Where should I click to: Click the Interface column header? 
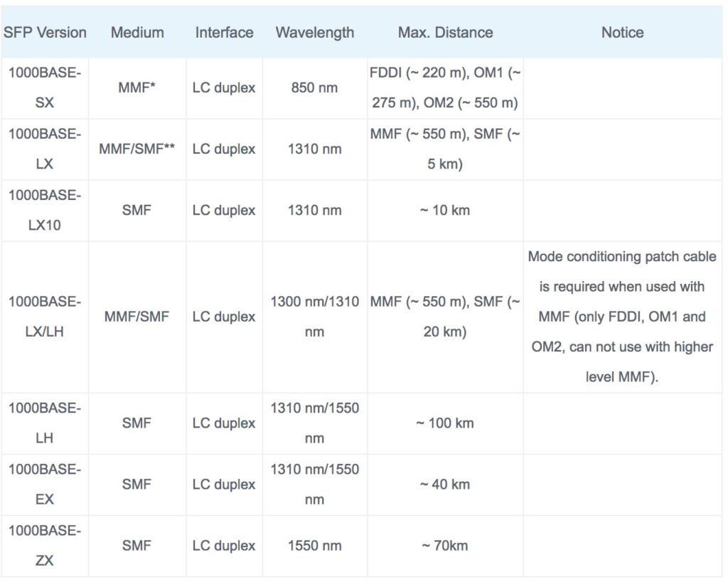click(x=224, y=33)
